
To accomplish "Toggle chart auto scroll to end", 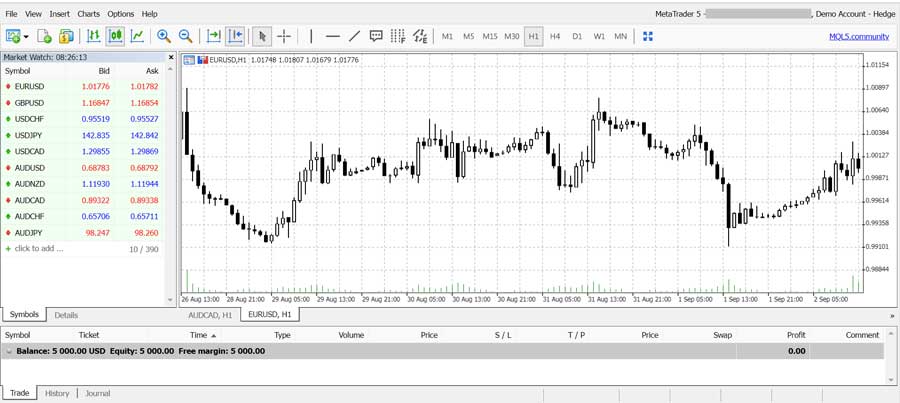I will click(x=213, y=36).
